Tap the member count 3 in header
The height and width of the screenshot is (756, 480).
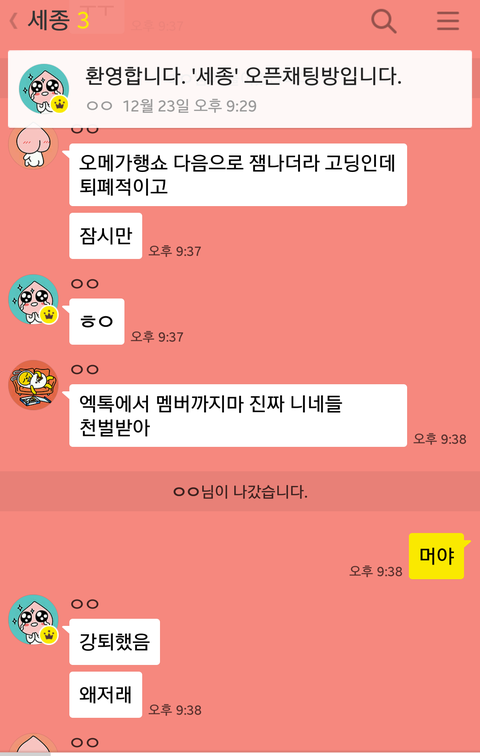pos(83,21)
